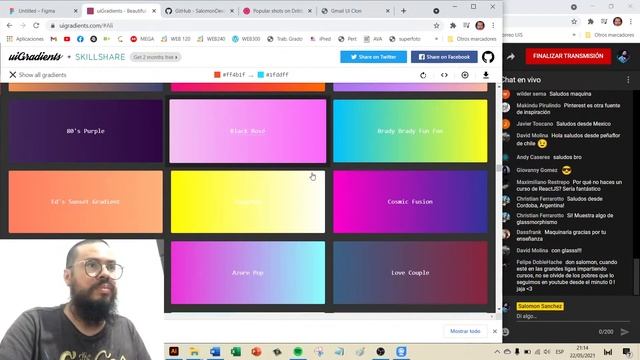
Task: Open the superfoto bookmark
Action: point(405,39)
